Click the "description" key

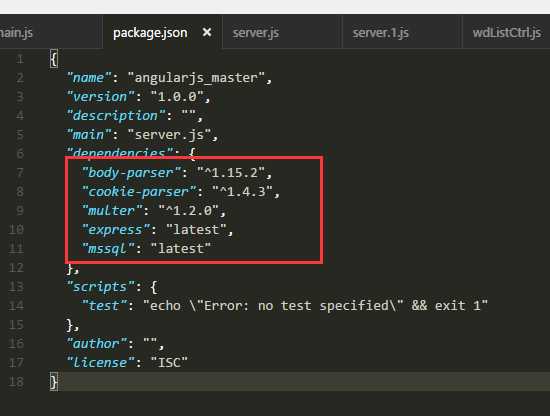coord(116,115)
